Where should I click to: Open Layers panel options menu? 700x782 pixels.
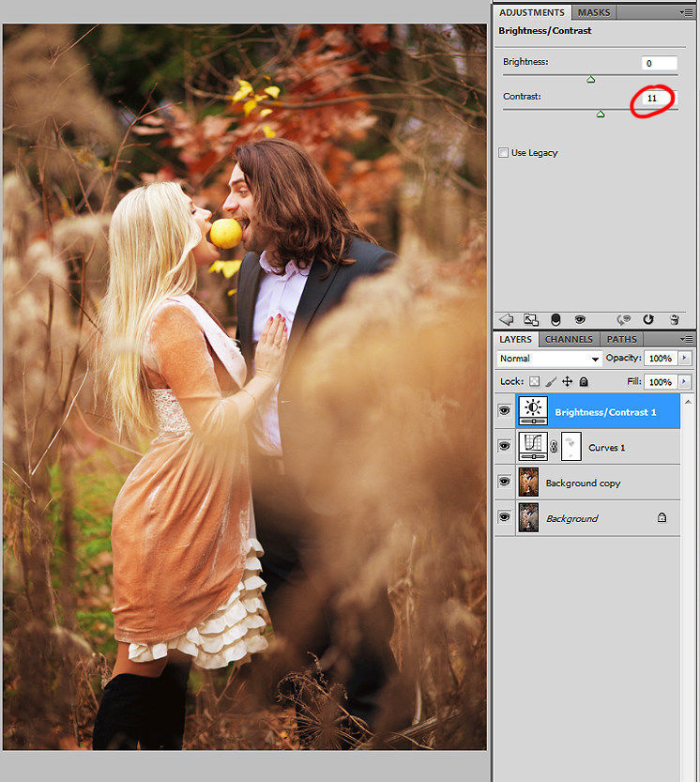(x=687, y=339)
